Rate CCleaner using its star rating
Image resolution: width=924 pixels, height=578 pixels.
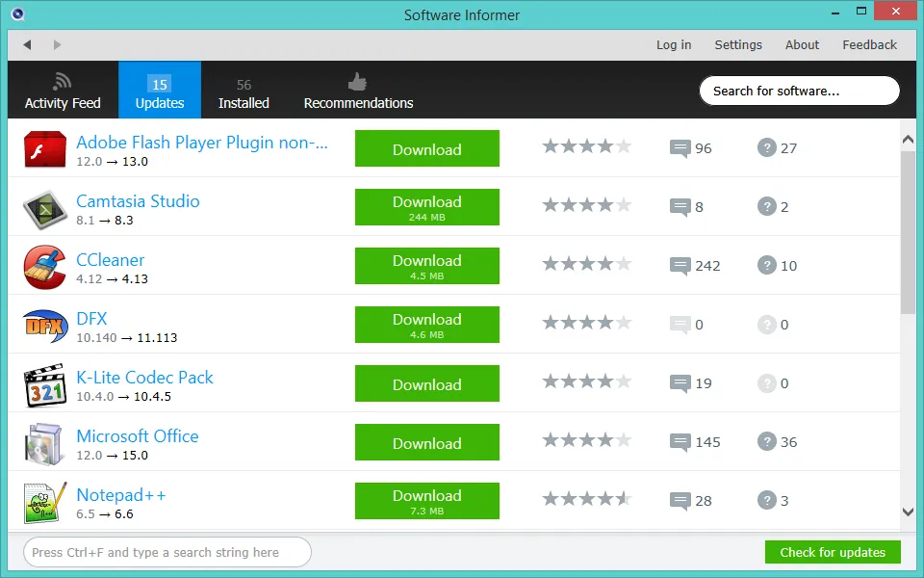point(587,264)
